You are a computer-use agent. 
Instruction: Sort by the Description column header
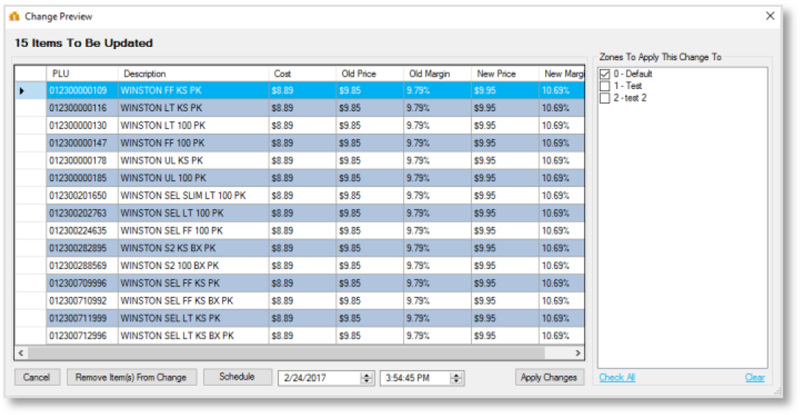click(193, 74)
